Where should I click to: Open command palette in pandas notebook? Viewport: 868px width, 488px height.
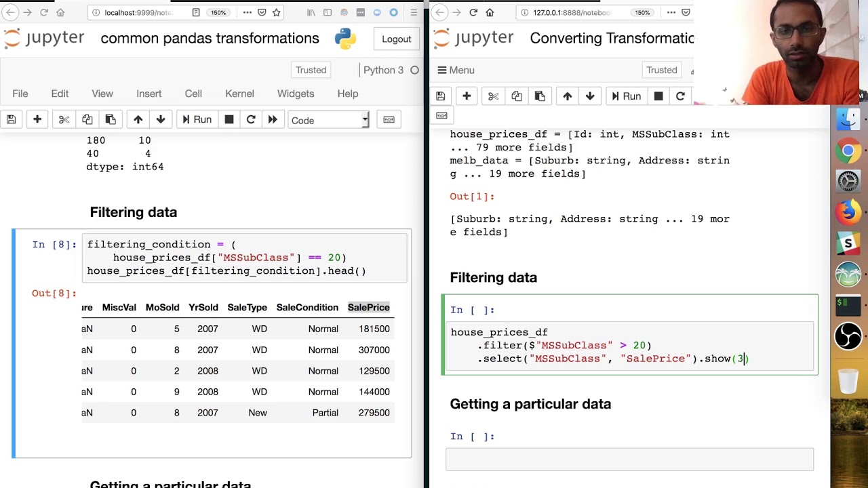coord(389,120)
